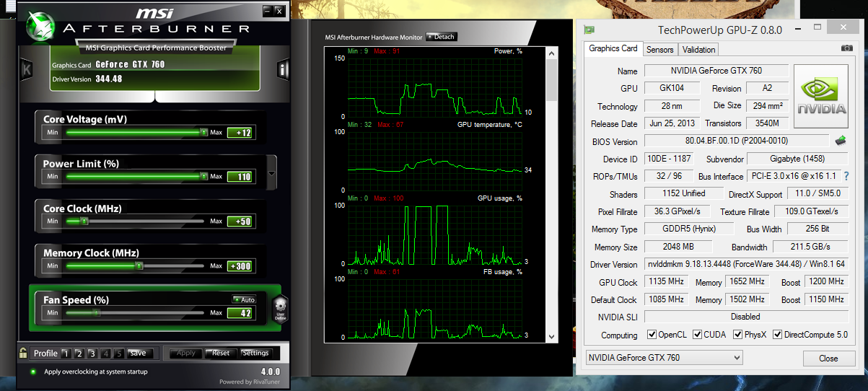Click Fan Speed slider handle
This screenshot has height=391, width=868.
pyautogui.click(x=95, y=313)
